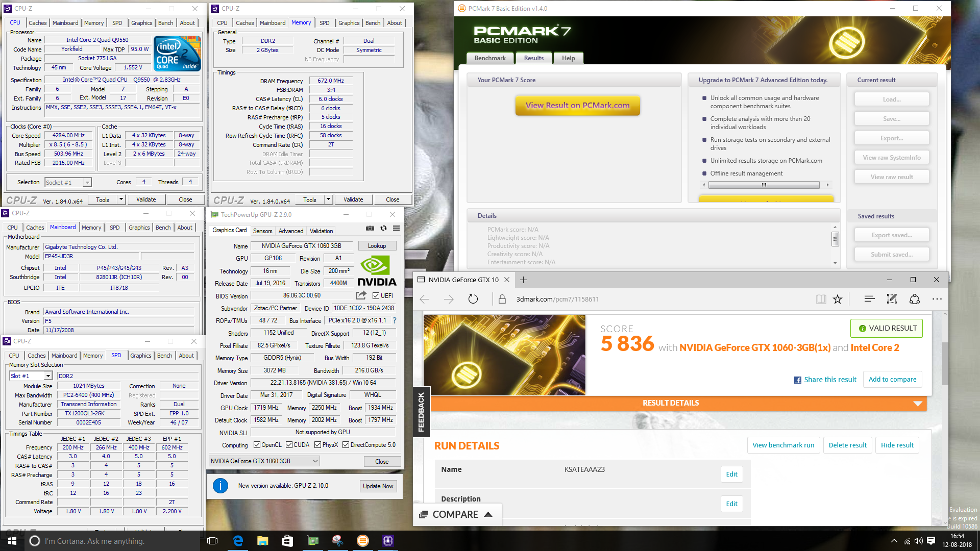
Task: Click the browser Share icon
Action: [x=915, y=299]
